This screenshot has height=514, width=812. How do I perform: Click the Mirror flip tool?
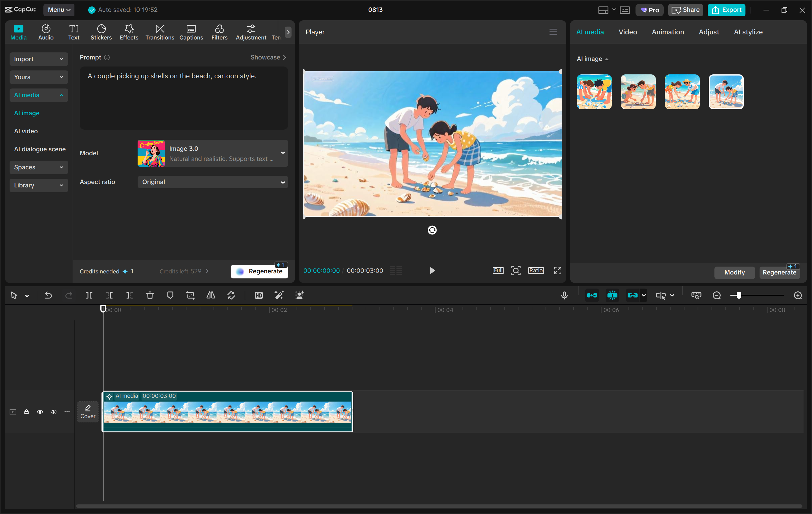(211, 296)
